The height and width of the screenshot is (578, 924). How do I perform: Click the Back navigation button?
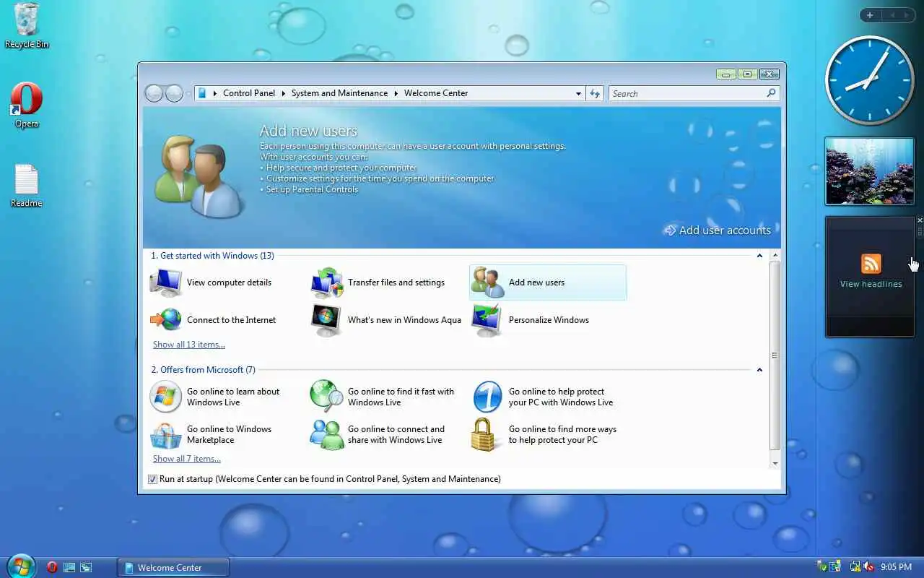(x=154, y=93)
